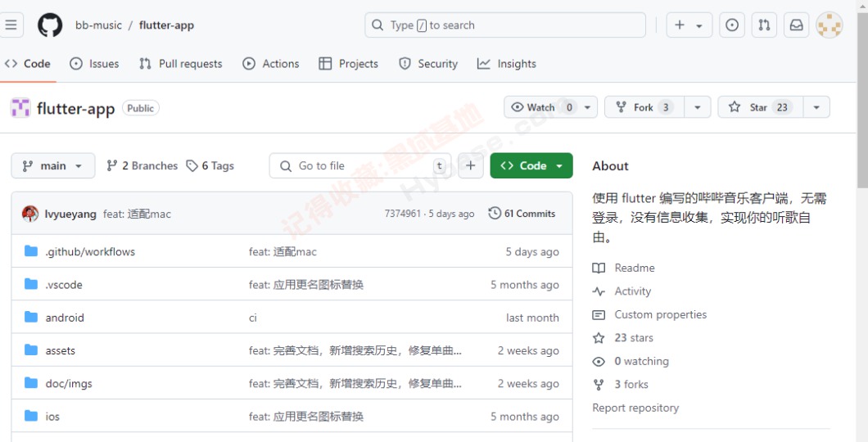Open the .github/workflows folder
Image resolution: width=868 pixels, height=442 pixels.
tap(90, 252)
